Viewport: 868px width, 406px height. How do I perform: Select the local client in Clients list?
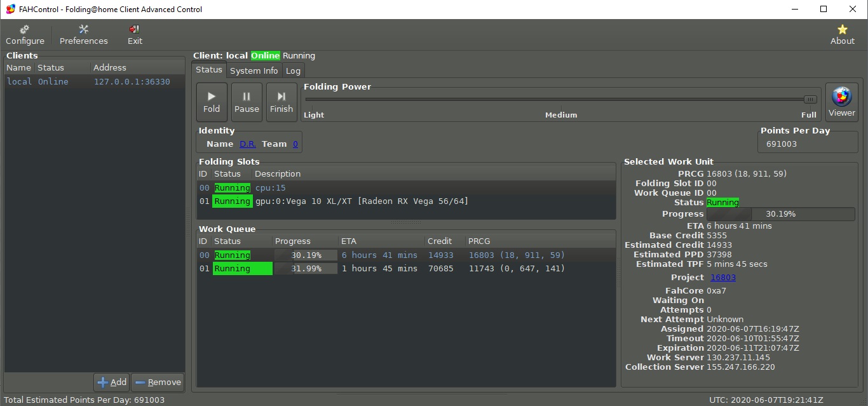(95, 81)
